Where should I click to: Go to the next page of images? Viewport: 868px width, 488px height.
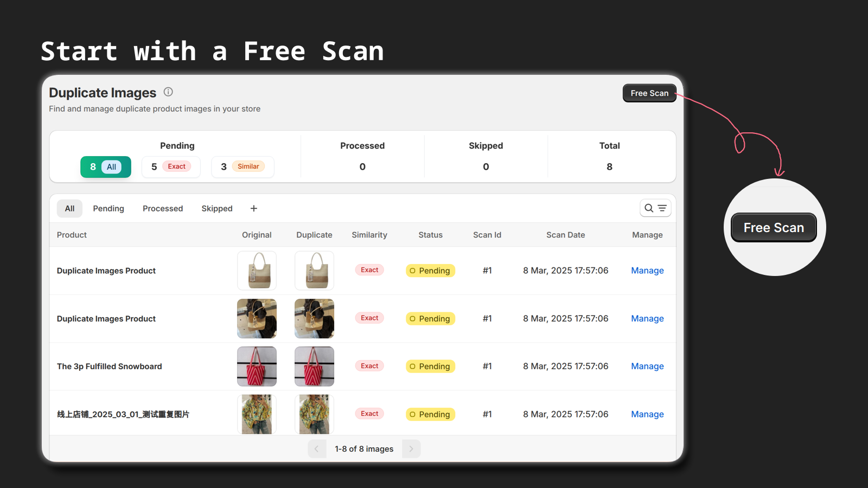(x=411, y=448)
